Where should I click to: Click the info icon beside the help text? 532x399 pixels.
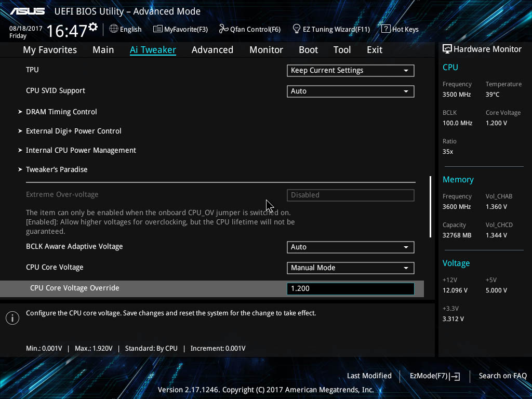pos(12,318)
